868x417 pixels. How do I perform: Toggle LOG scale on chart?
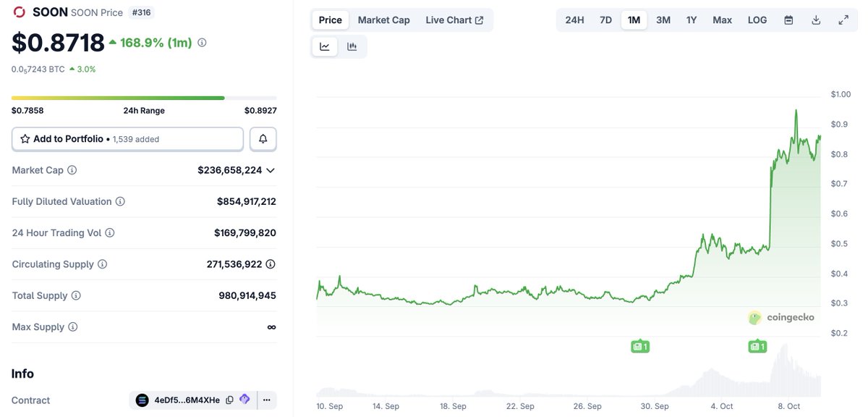757,20
